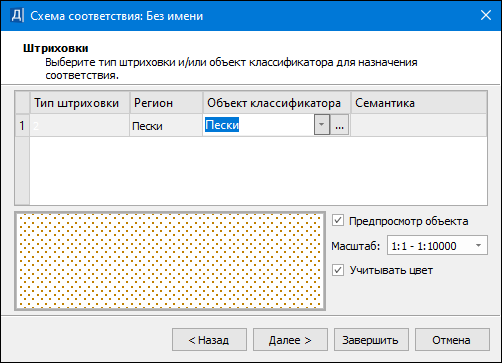Proceed with the Далее button

coord(290,340)
